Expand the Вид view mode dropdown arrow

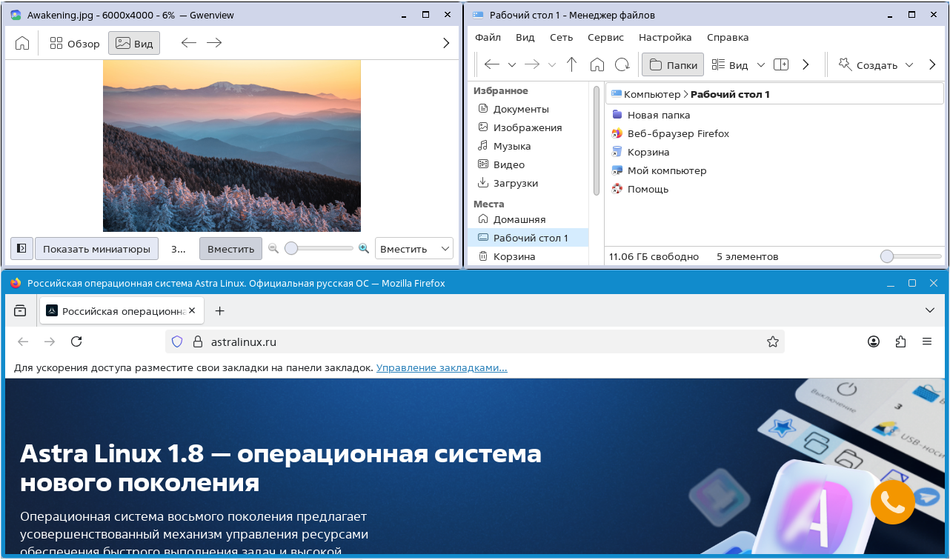pyautogui.click(x=760, y=65)
